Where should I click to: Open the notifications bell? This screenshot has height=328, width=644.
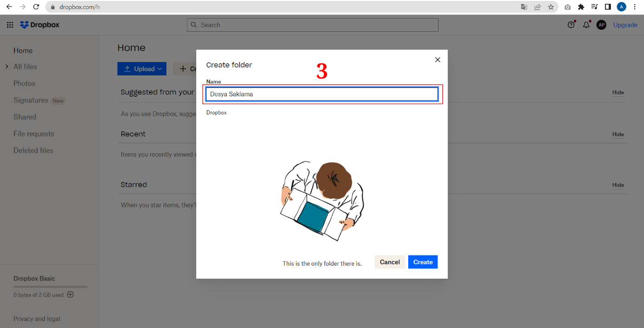586,25
